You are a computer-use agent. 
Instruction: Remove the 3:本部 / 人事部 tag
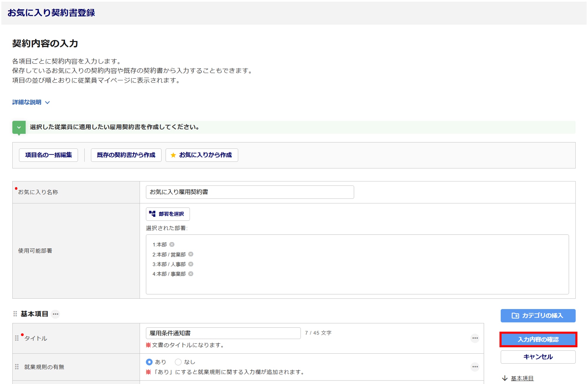click(191, 264)
